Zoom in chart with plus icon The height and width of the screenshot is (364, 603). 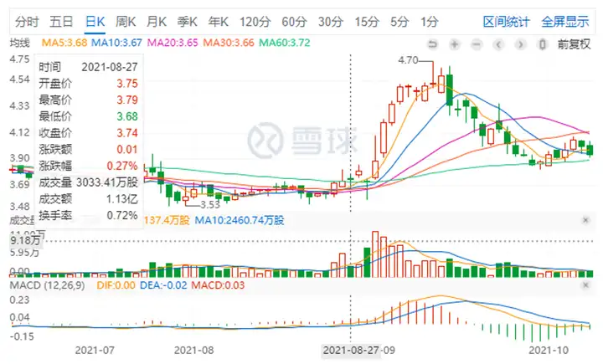(x=455, y=44)
